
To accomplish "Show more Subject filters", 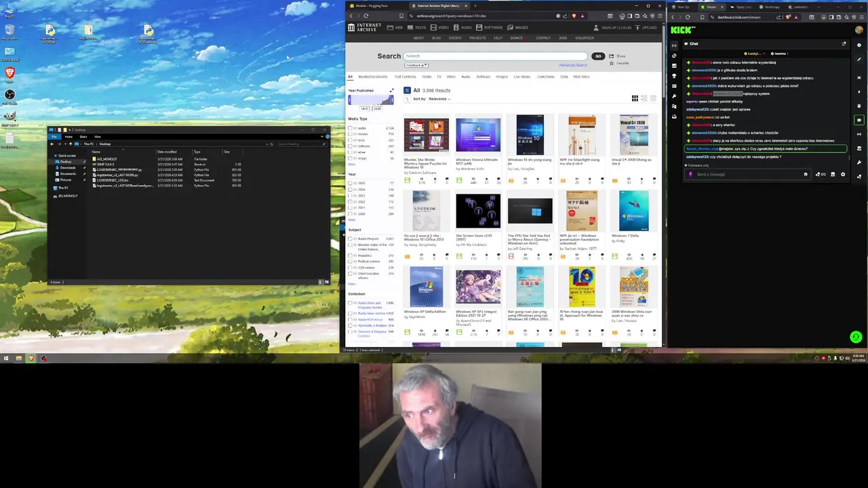I will point(351,283).
